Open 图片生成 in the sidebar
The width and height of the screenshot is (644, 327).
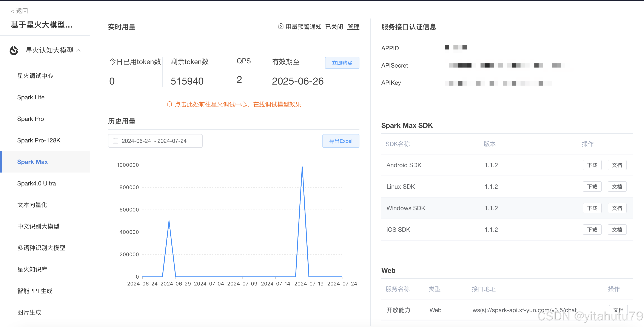[x=29, y=312]
